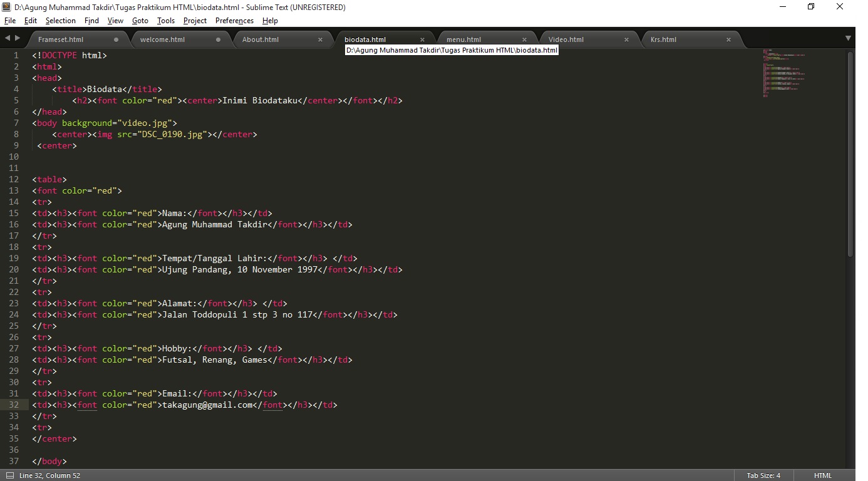The height and width of the screenshot is (481, 868).
Task: Open the Goto menu
Action: pos(140,21)
